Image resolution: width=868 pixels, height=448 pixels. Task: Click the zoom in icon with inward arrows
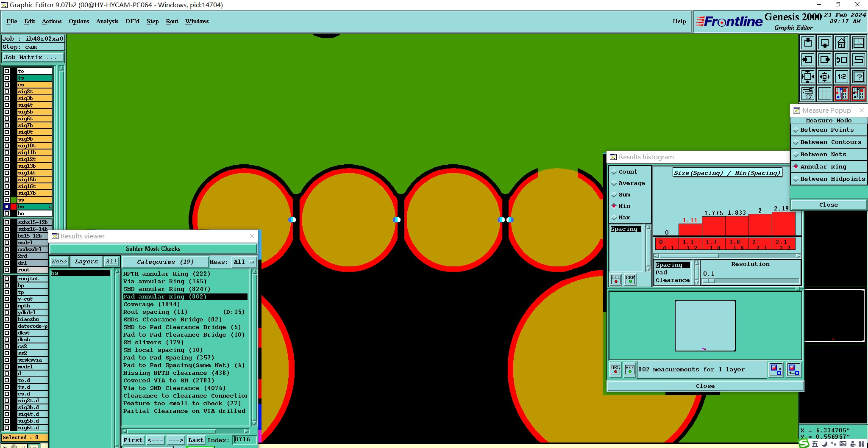(x=808, y=77)
